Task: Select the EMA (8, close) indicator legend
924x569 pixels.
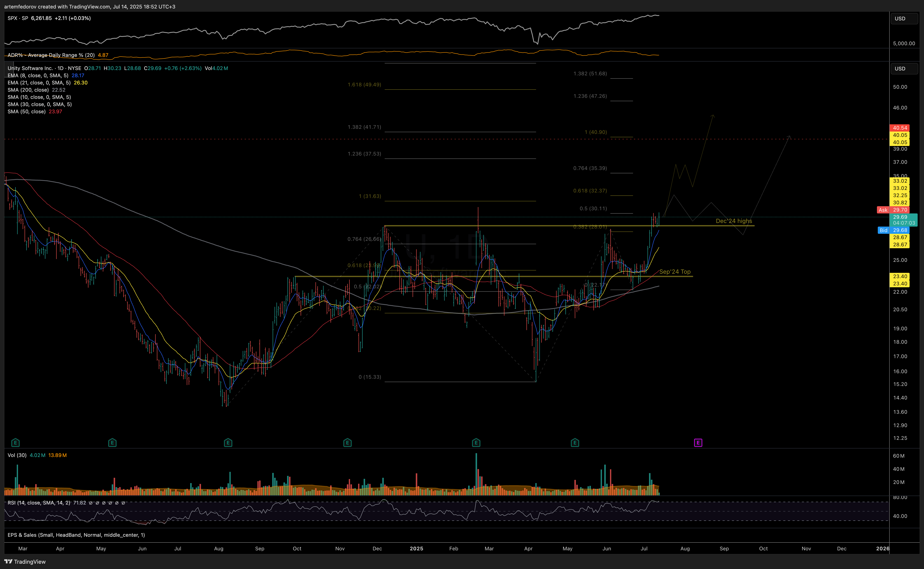Action: pyautogui.click(x=38, y=75)
